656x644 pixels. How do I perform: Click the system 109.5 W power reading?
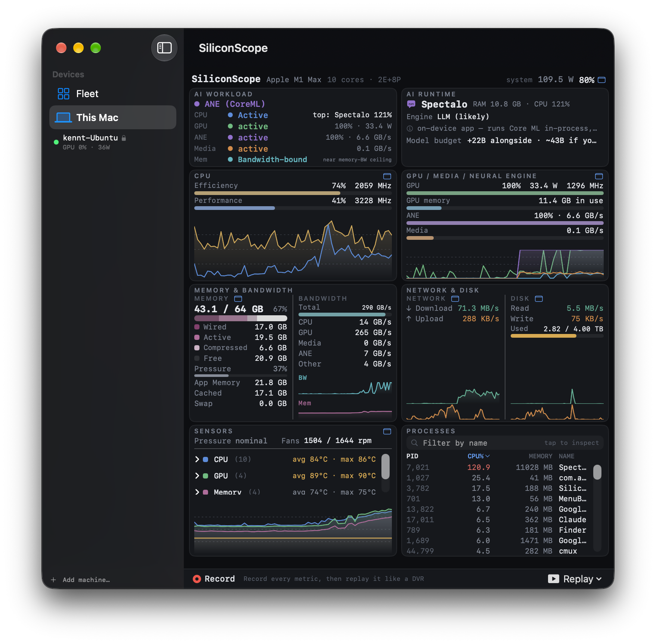click(540, 80)
